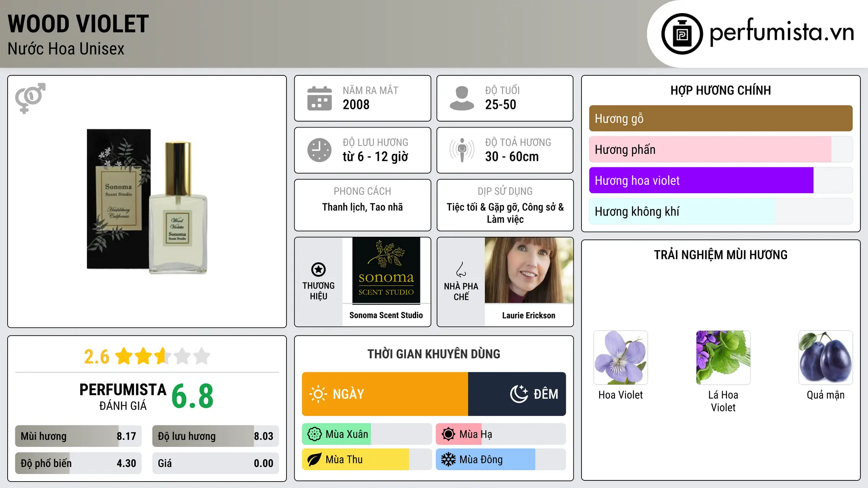Click the leaf icon for Mùa Thu
The width and height of the screenshot is (868, 488).
click(314, 460)
